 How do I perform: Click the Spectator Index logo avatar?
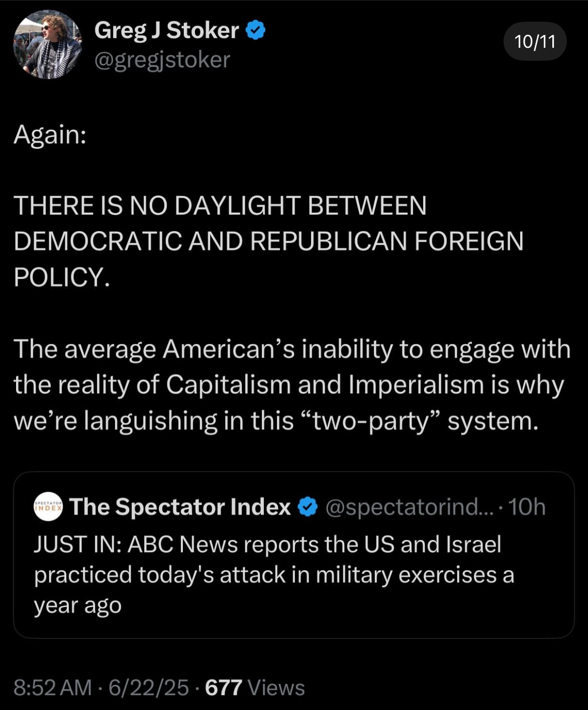coord(48,506)
